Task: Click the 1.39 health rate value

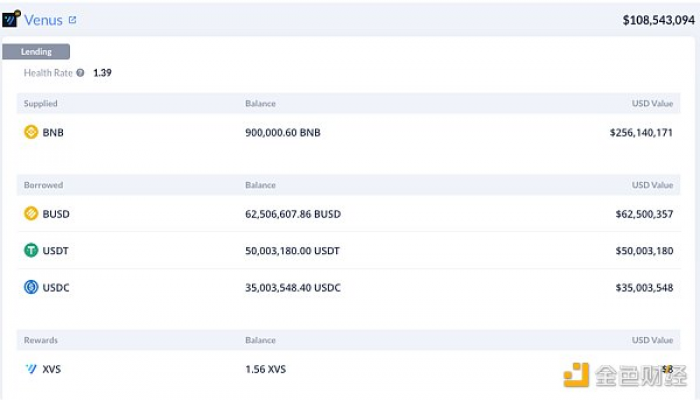Action: (102, 73)
